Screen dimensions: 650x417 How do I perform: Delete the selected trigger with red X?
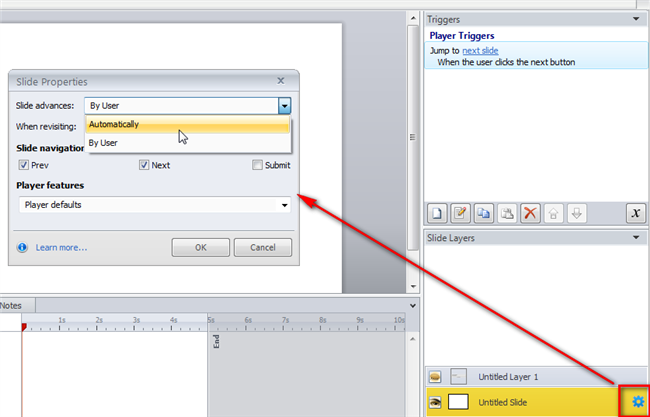530,213
